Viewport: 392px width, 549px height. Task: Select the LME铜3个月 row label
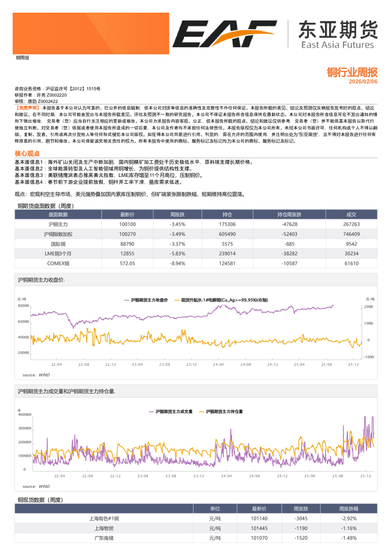coord(58,254)
